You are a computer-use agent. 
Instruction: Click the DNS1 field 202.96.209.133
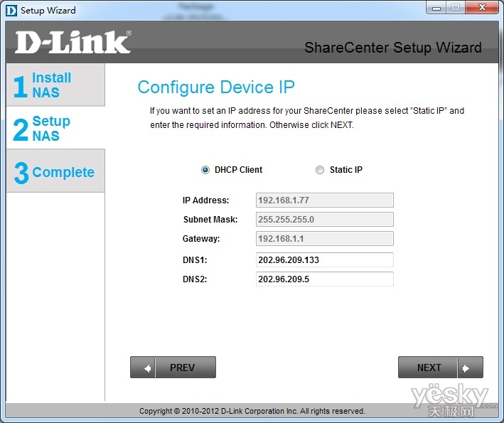(325, 259)
